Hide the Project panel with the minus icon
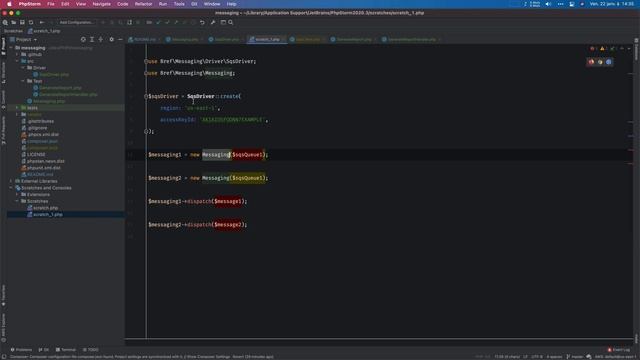Image resolution: width=640 pixels, height=360 pixels. pos(120,40)
